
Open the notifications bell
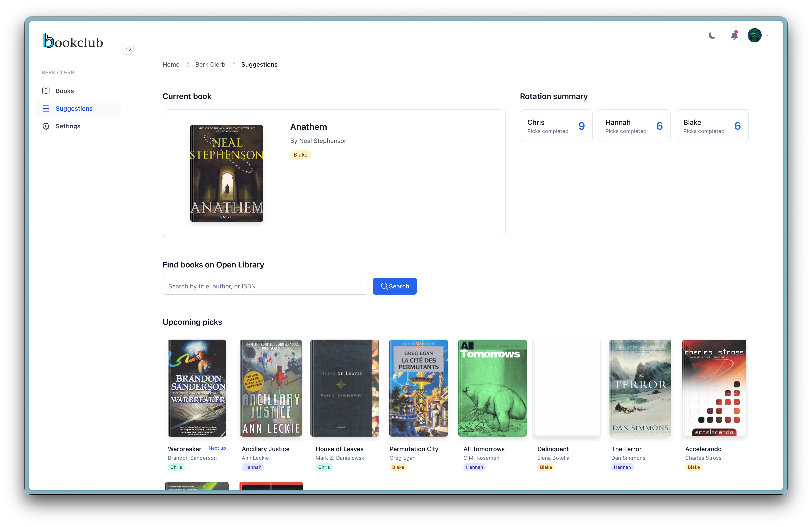[734, 36]
